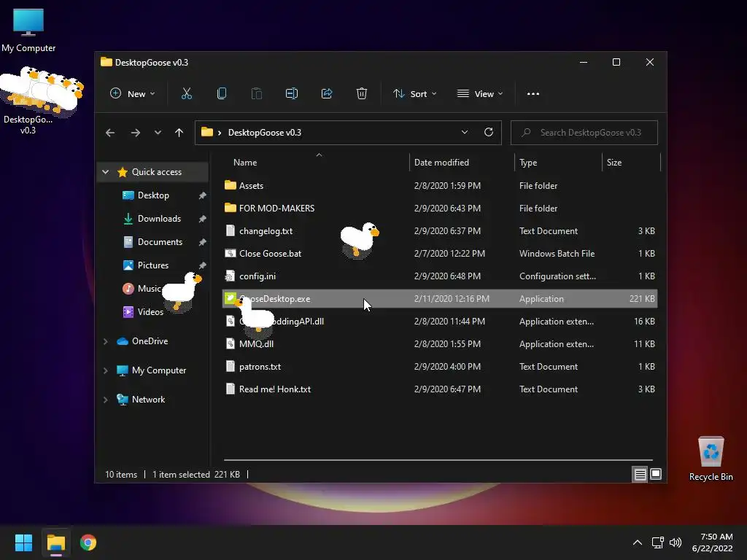This screenshot has height=560, width=747.
Task: Collapse the Quick access tree
Action: tap(105, 172)
